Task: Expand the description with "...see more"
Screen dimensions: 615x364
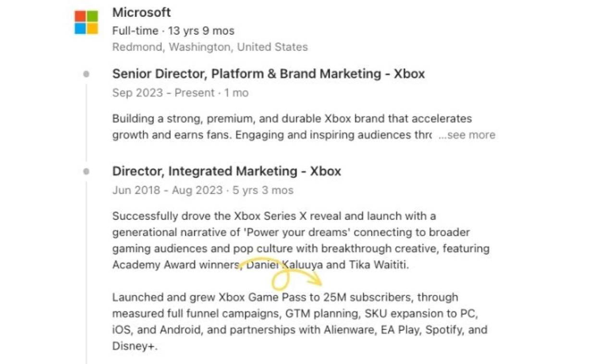Action: point(467,135)
